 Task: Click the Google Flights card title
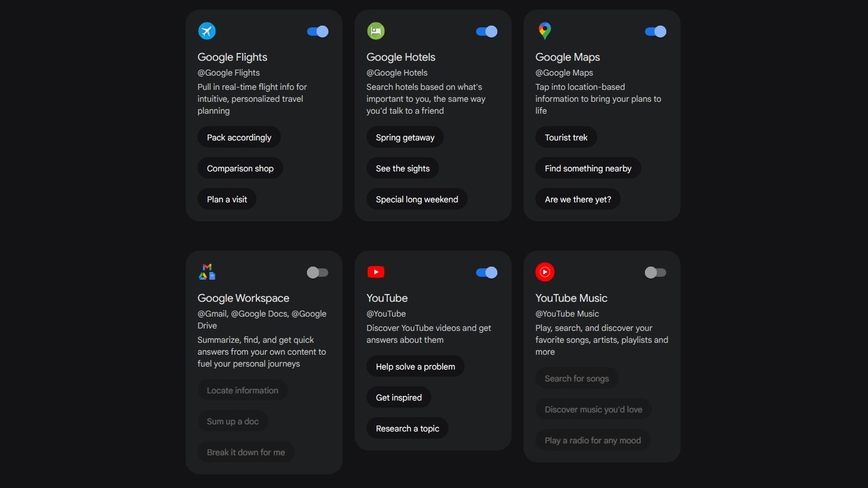[x=233, y=57]
